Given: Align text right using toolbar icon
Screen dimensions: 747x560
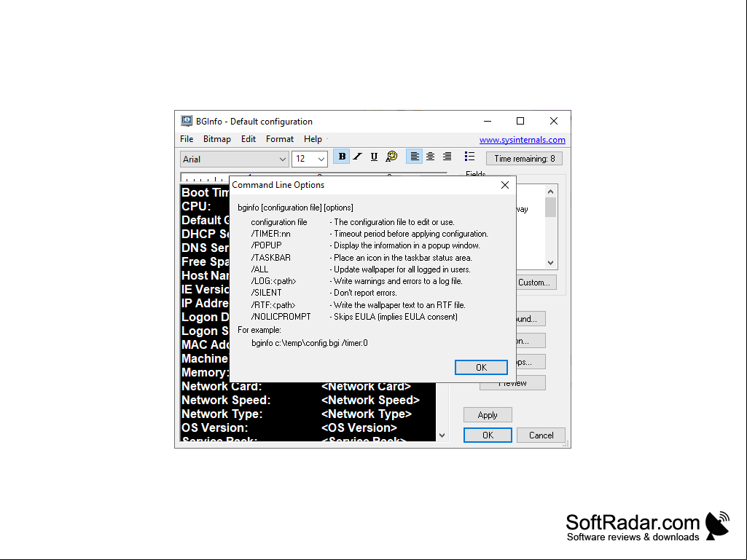Looking at the screenshot, I should [x=447, y=157].
